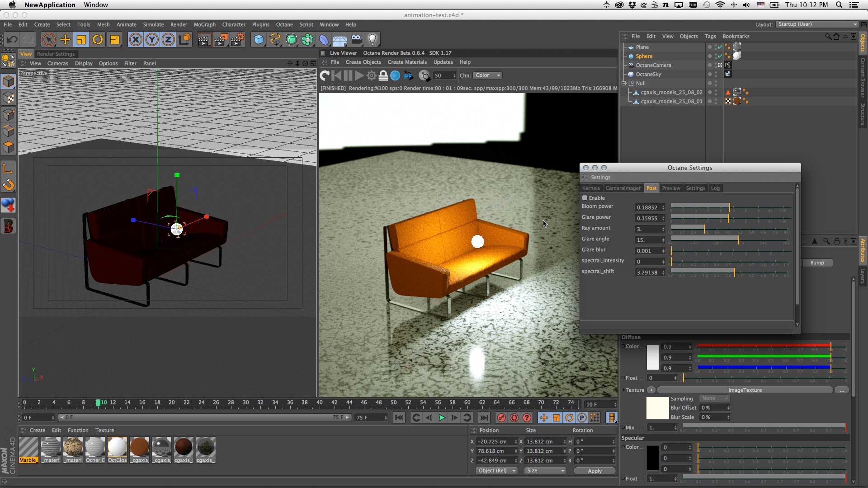Click the Record Active Objects keyframe button
This screenshot has width=868, height=488.
(x=501, y=418)
